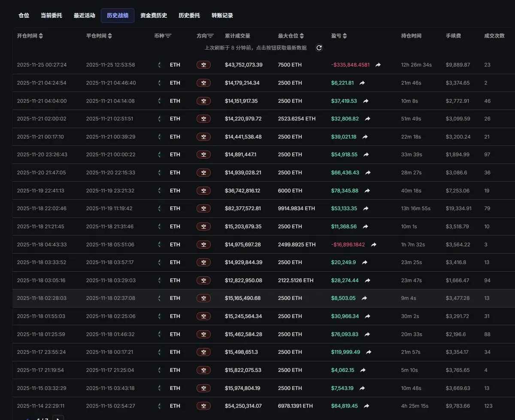Image resolution: width=515 pixels, height=420 pixels.
Task: Click ETH coin icon in 2025-11-19 22:41:13 row
Action: pyautogui.click(x=160, y=191)
